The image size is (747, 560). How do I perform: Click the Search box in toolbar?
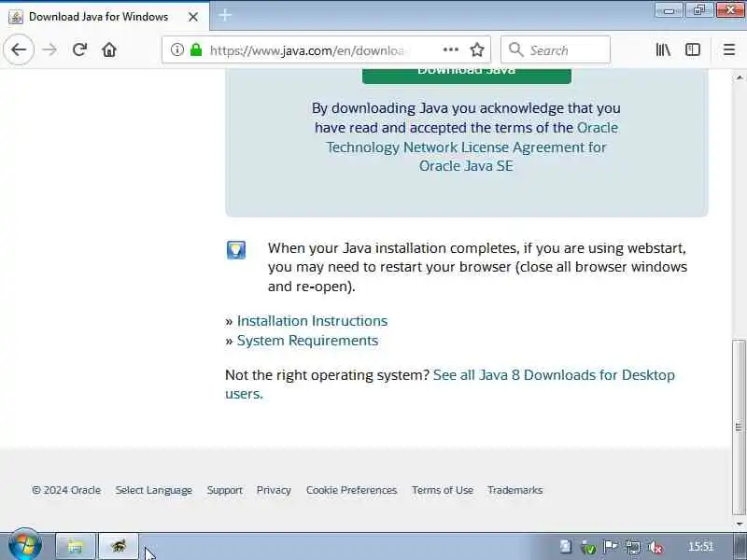pos(556,49)
